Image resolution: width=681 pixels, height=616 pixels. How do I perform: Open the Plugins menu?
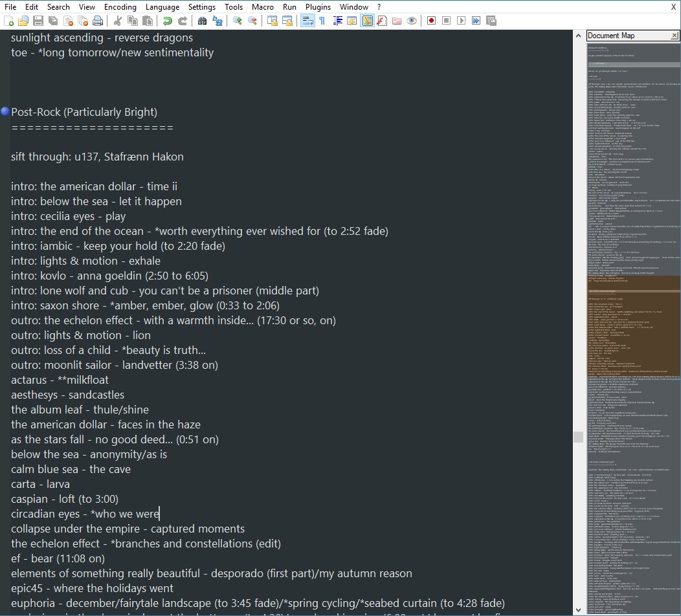[318, 7]
